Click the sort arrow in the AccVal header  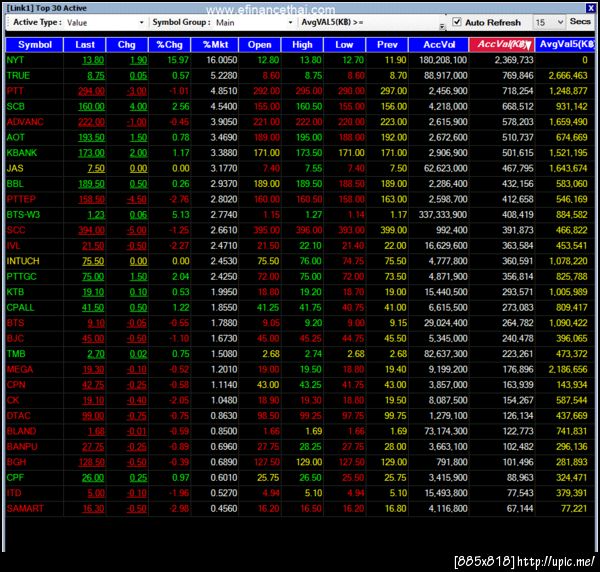pyautogui.click(x=528, y=46)
